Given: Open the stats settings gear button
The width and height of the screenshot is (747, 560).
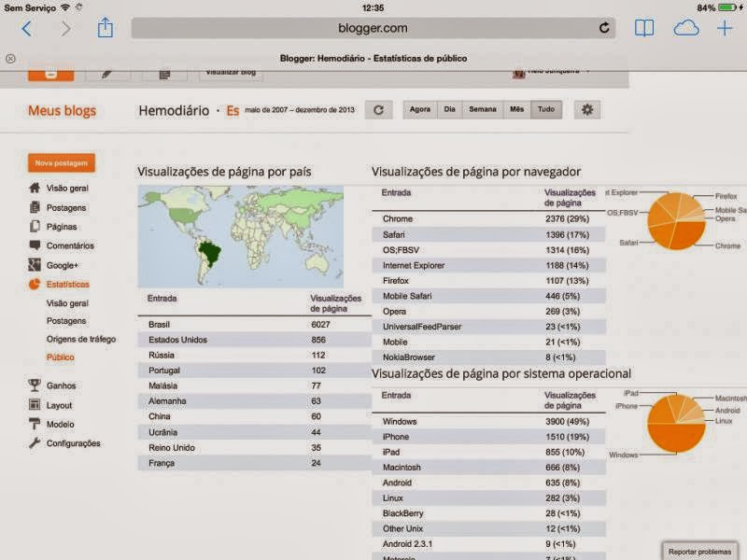Looking at the screenshot, I should pos(587,110).
